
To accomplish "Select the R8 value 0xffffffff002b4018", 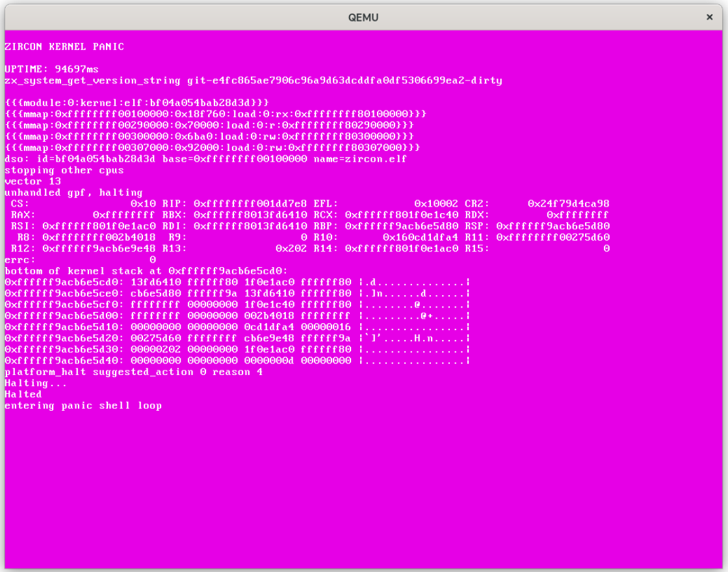I will [x=99, y=237].
